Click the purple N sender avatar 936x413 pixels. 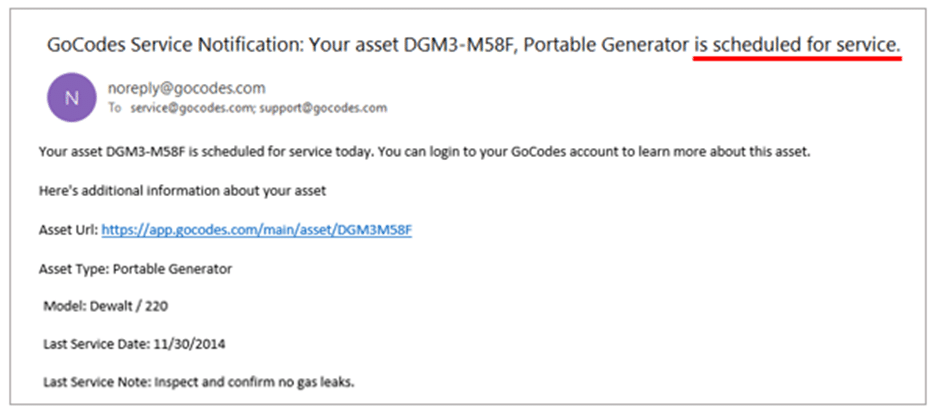[x=72, y=97]
